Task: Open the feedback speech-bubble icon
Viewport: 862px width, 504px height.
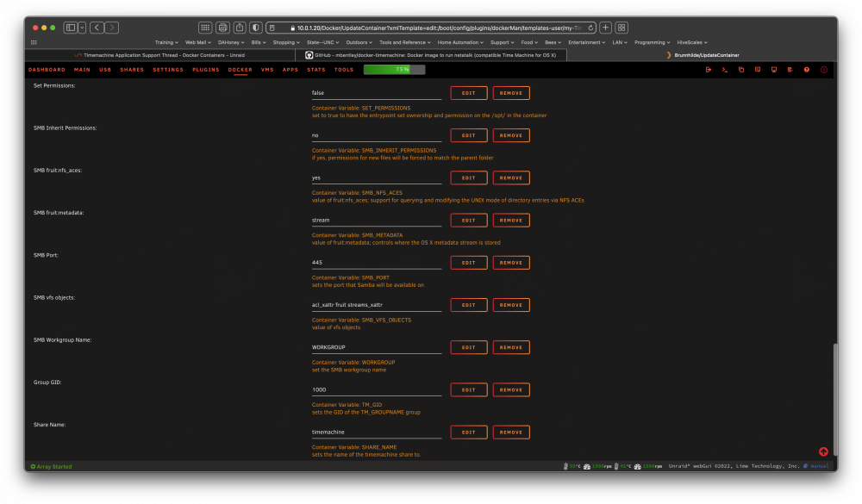Action: point(758,70)
